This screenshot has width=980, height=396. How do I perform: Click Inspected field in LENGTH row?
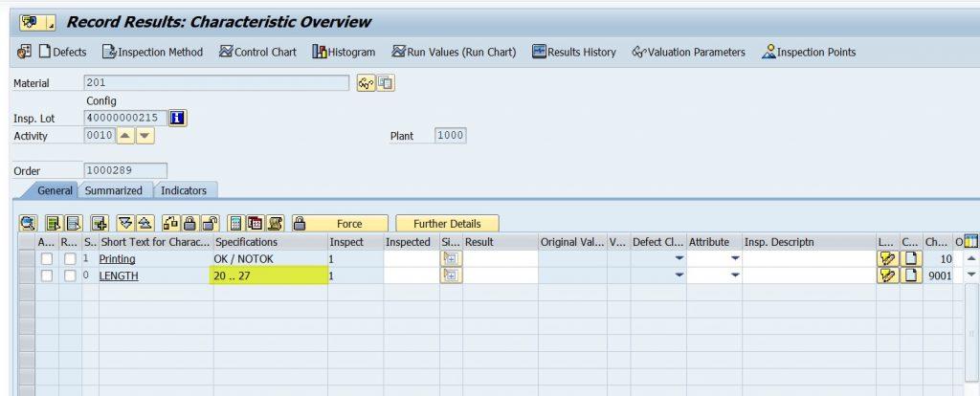(x=412, y=275)
